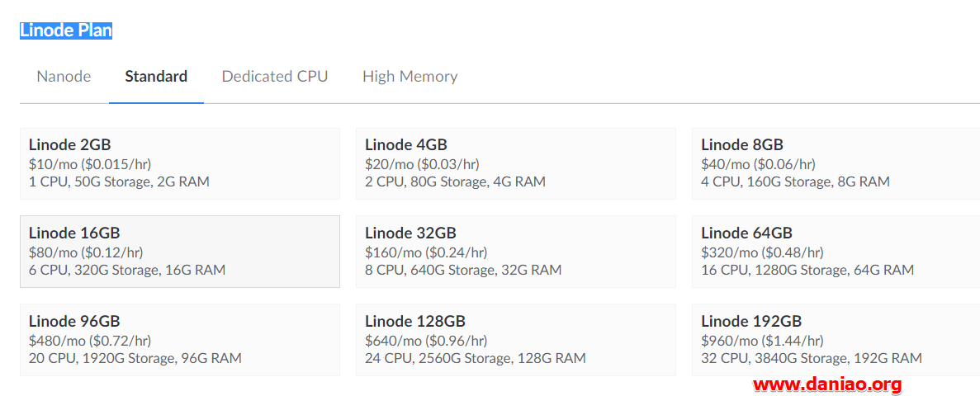Choose the Linode 128GB plan card

(x=516, y=340)
